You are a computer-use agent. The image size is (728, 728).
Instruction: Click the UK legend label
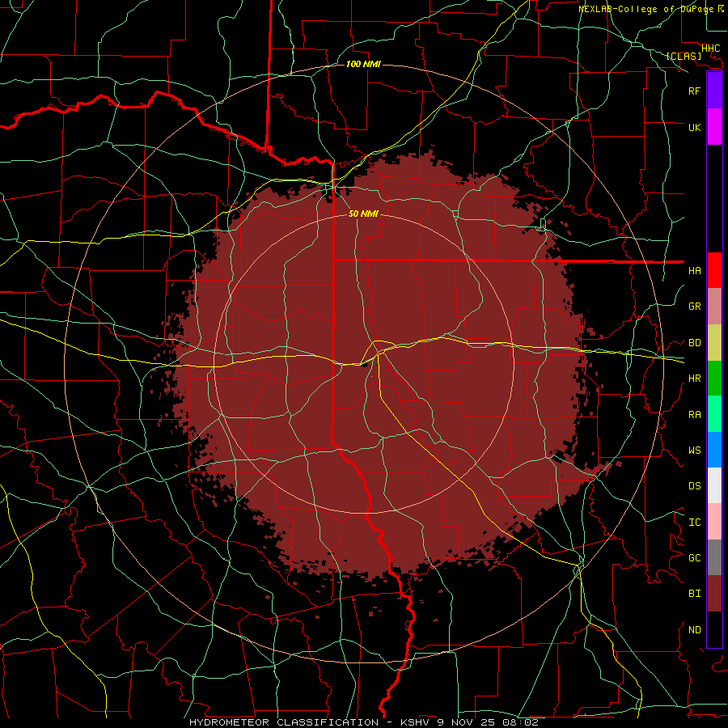tap(695, 127)
